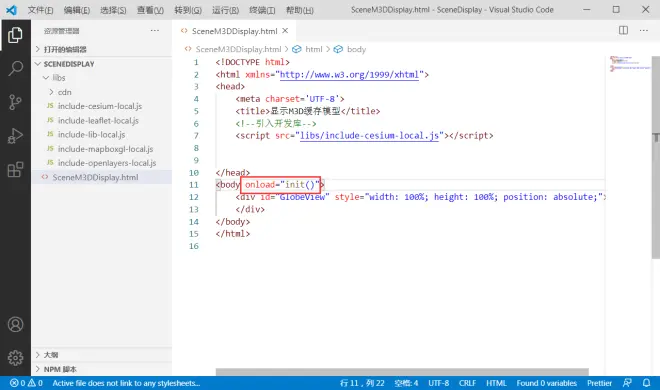Open the Source Control view icon

coord(15,102)
